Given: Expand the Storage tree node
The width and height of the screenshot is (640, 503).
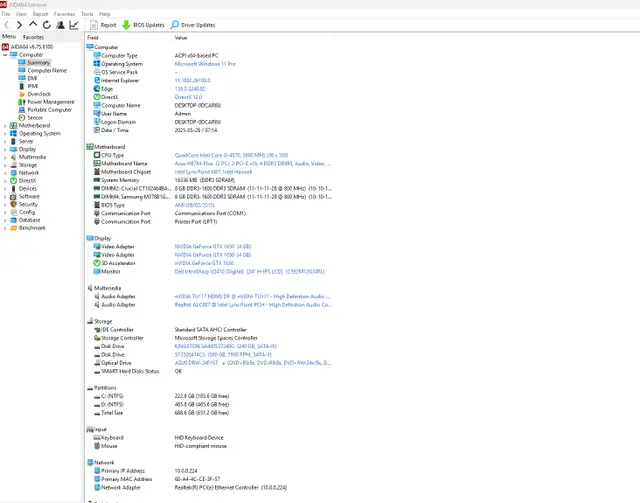Looking at the screenshot, I should (5, 165).
